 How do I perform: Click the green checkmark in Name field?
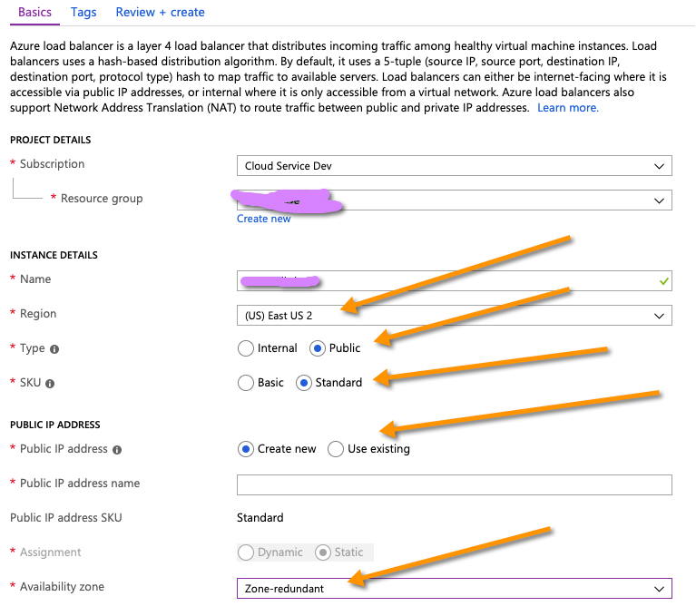664,281
